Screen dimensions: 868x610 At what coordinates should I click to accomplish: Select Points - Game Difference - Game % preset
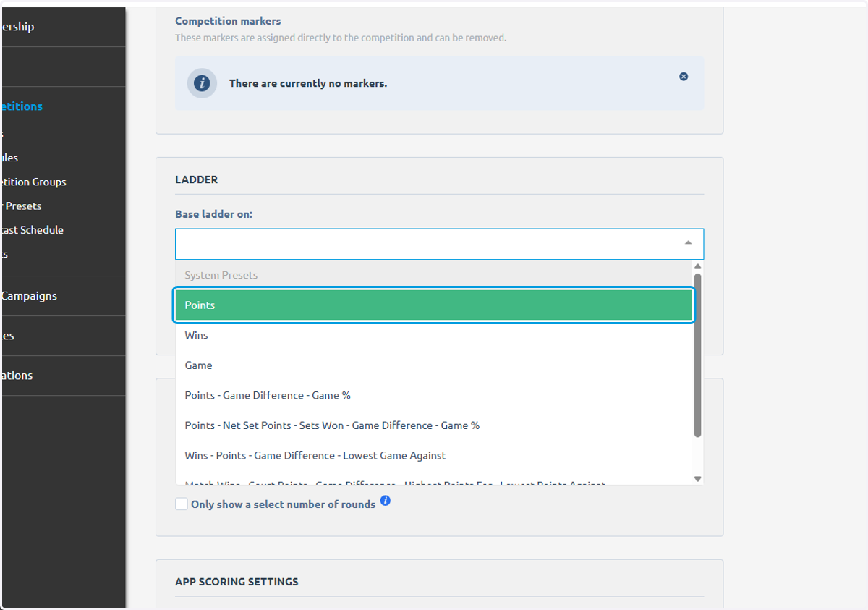pos(434,396)
